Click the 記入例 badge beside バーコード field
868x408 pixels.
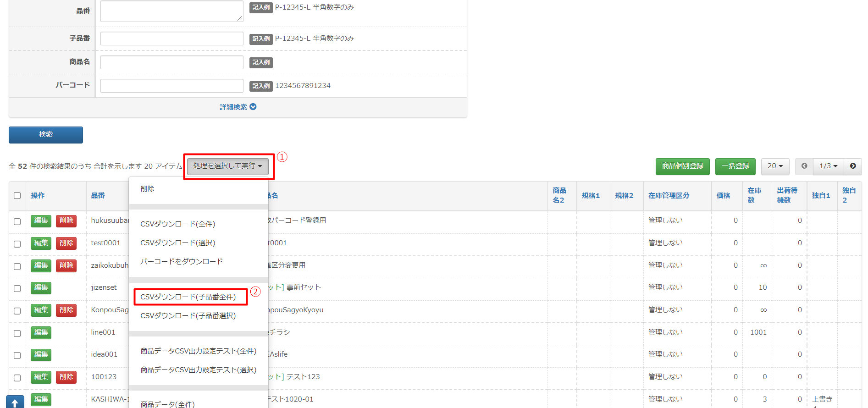261,86
